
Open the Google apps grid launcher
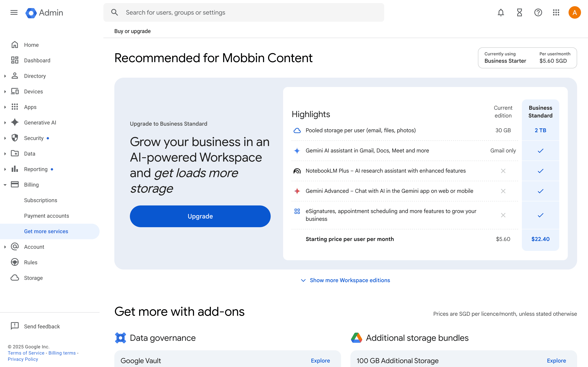556,12
